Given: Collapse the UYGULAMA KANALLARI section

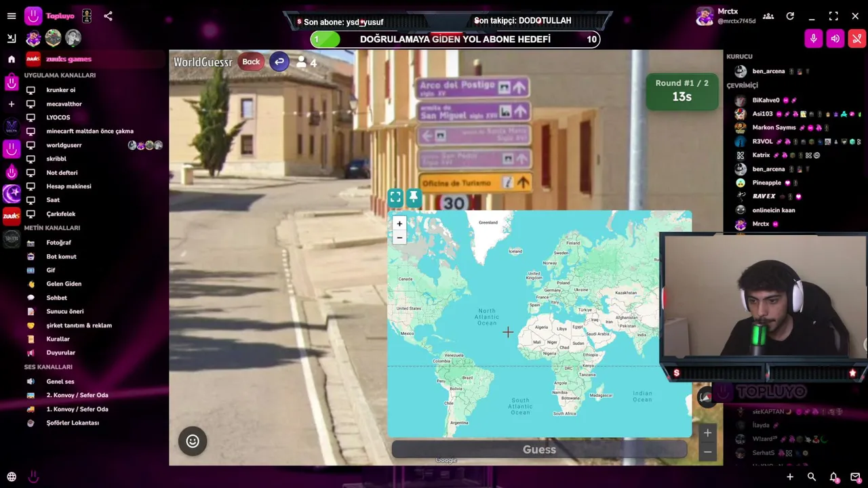Looking at the screenshot, I should point(60,75).
